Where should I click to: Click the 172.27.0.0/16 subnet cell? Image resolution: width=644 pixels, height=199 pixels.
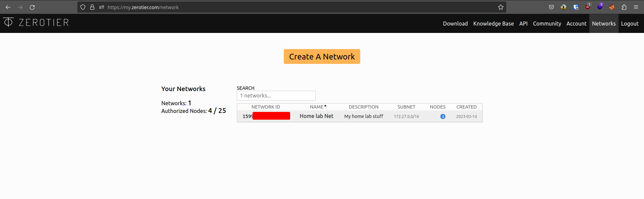(406, 116)
